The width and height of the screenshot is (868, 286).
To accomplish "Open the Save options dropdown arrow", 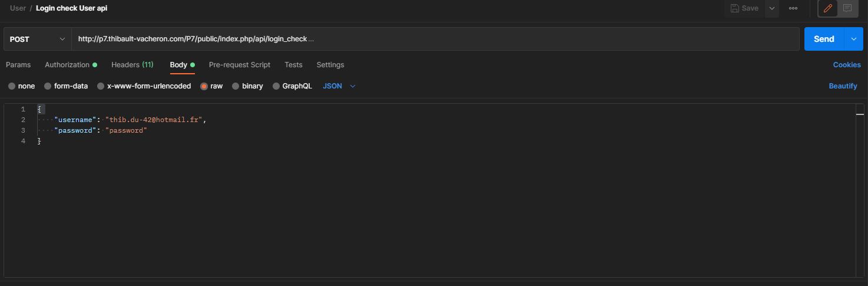I will [x=771, y=8].
